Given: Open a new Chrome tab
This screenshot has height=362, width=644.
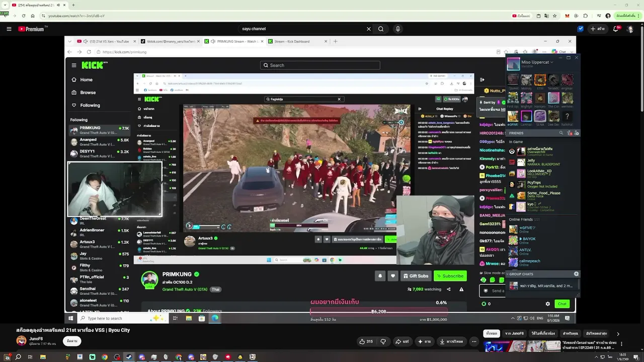Looking at the screenshot, I should point(73,5).
